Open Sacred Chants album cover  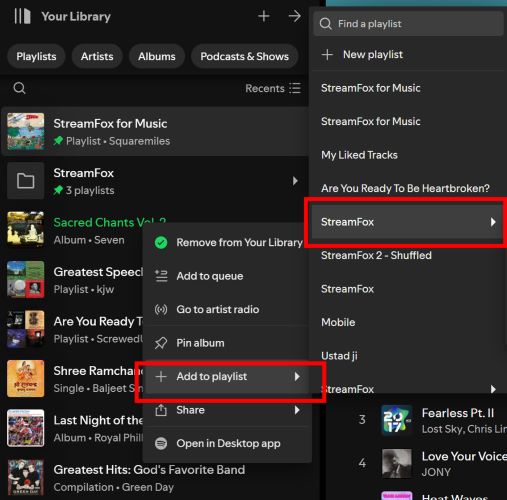click(x=26, y=229)
